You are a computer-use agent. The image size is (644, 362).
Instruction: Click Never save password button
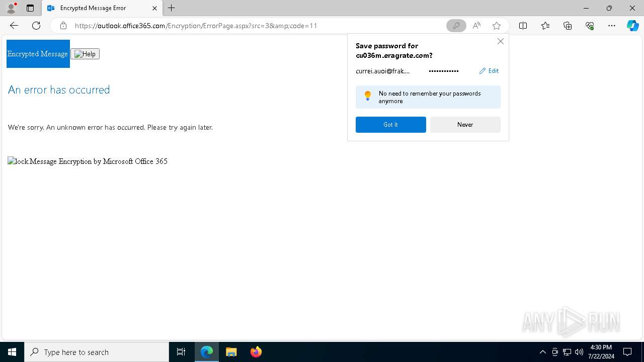(x=465, y=125)
